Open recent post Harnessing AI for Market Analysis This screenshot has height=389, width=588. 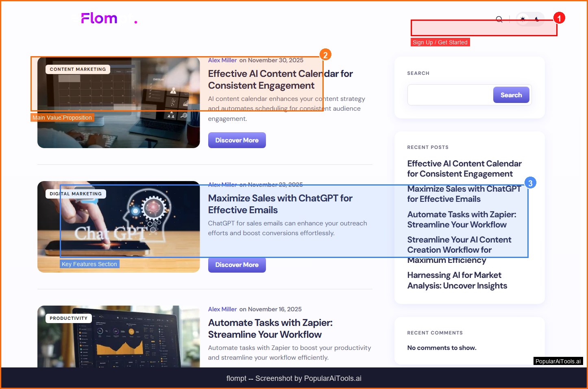tap(457, 280)
